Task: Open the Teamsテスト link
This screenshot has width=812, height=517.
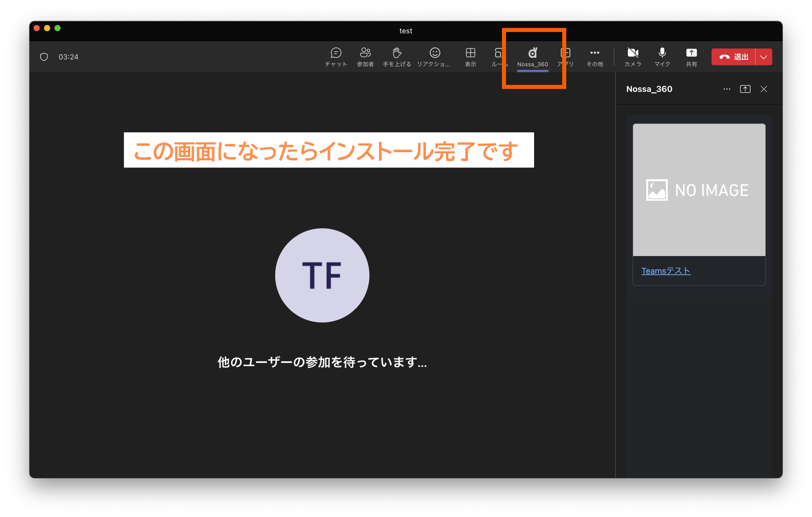Action: tap(666, 271)
